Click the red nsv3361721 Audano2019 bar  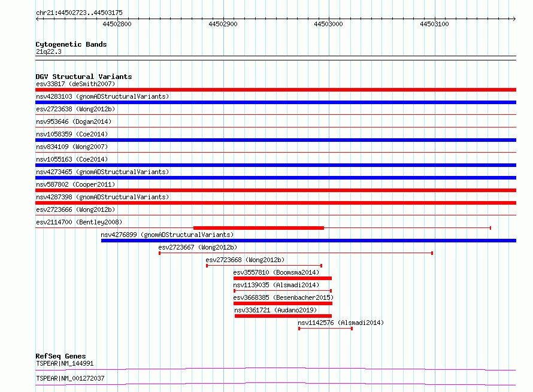pos(283,316)
